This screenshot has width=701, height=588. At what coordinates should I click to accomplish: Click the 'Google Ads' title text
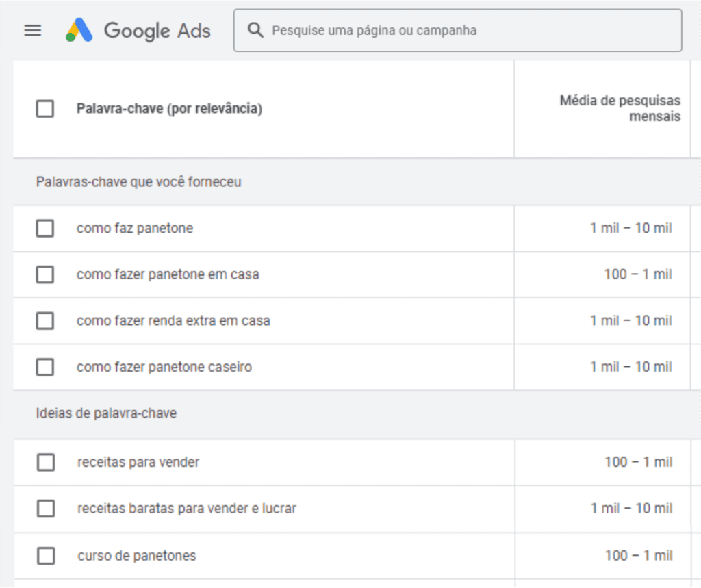pyautogui.click(x=157, y=31)
